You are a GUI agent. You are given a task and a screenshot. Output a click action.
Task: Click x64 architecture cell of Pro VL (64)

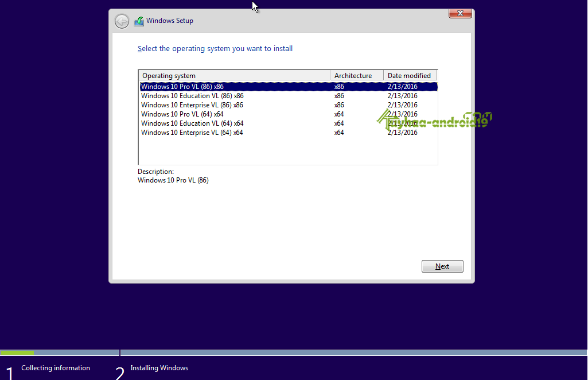point(339,114)
